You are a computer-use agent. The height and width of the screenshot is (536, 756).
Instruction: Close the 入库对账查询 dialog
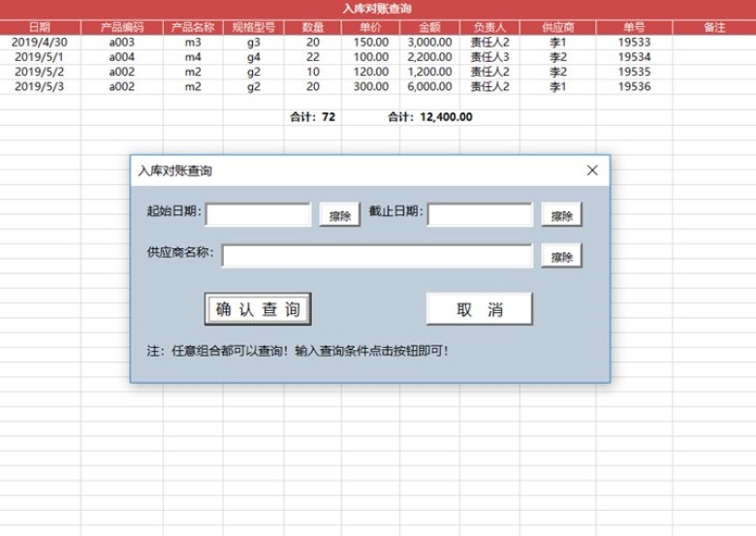point(592,171)
